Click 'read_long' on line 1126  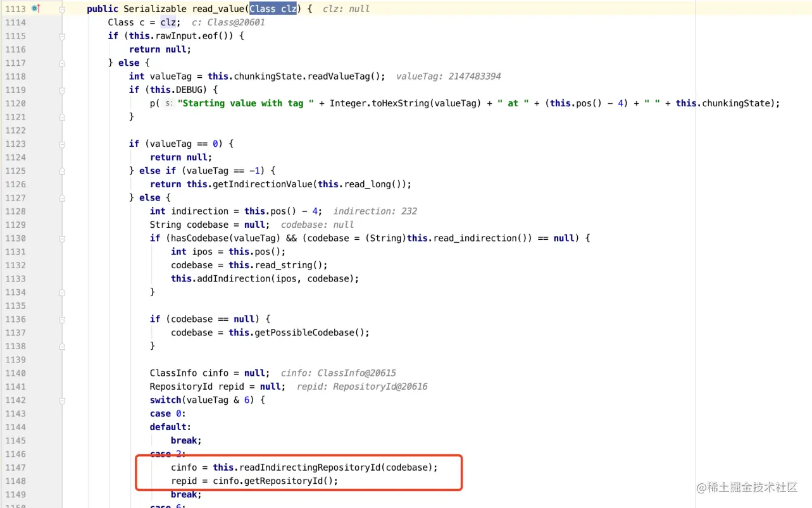[368, 184]
